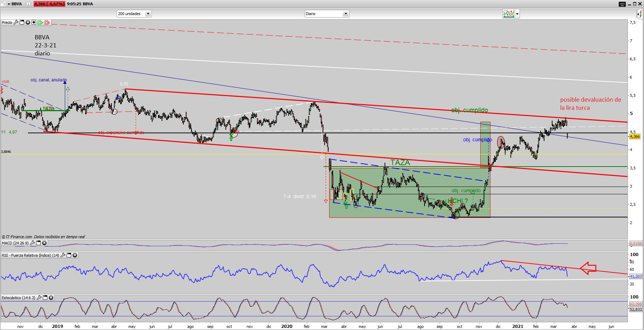This screenshot has height=330, width=644.
Task: Open the chart style candlestick icon
Action: (4, 4)
